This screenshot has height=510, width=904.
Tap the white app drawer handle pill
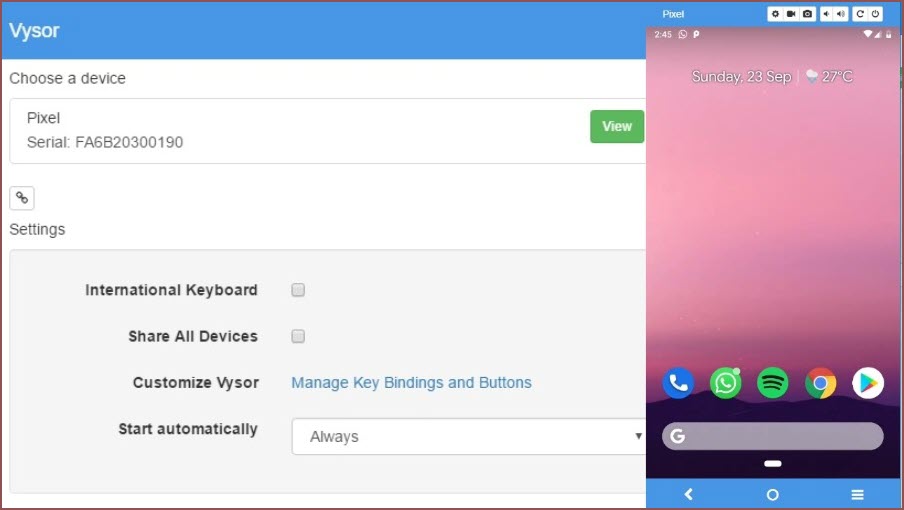[x=773, y=463]
